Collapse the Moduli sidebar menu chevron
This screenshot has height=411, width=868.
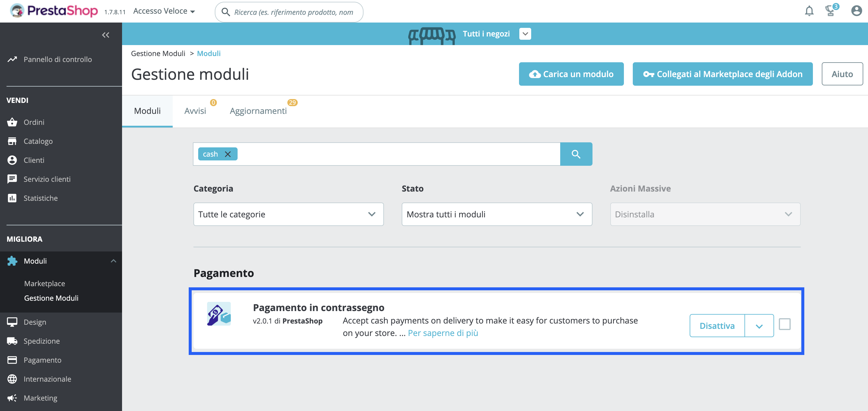click(113, 261)
